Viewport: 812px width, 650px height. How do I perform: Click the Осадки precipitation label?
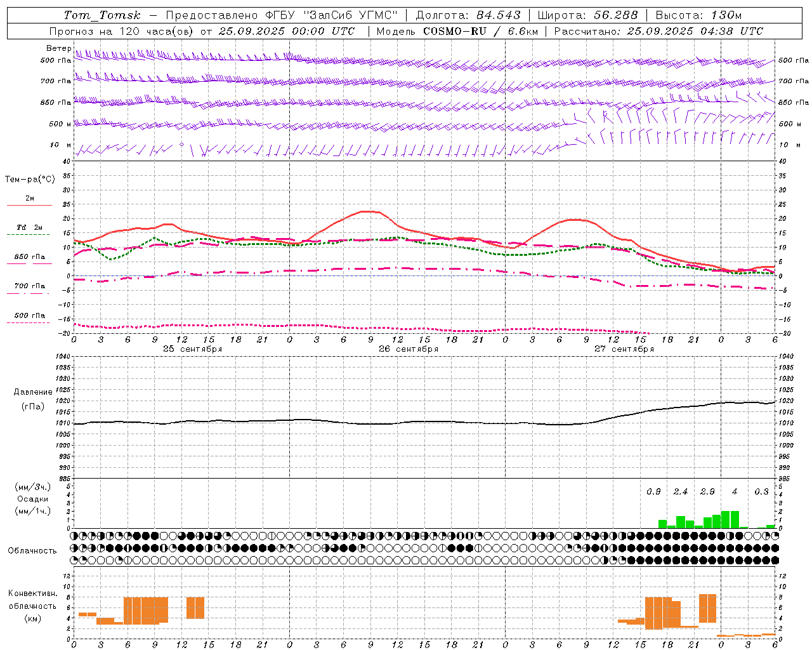(x=33, y=499)
